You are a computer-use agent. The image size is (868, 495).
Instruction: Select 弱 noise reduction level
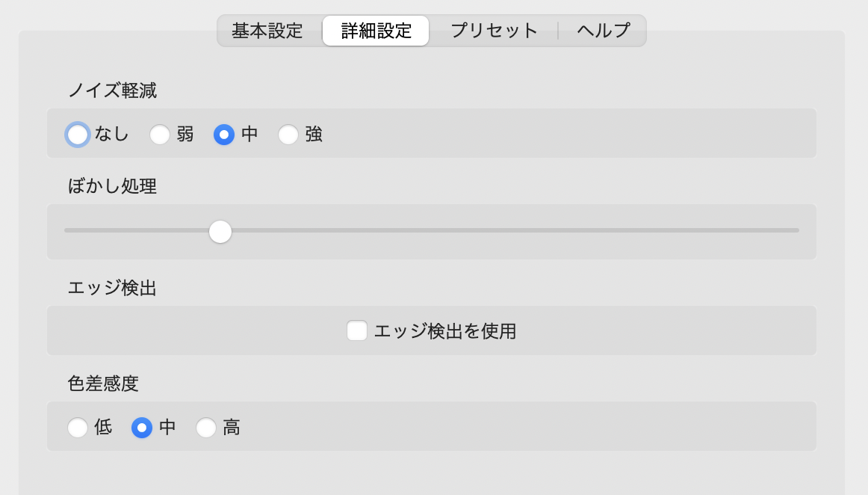tap(160, 135)
